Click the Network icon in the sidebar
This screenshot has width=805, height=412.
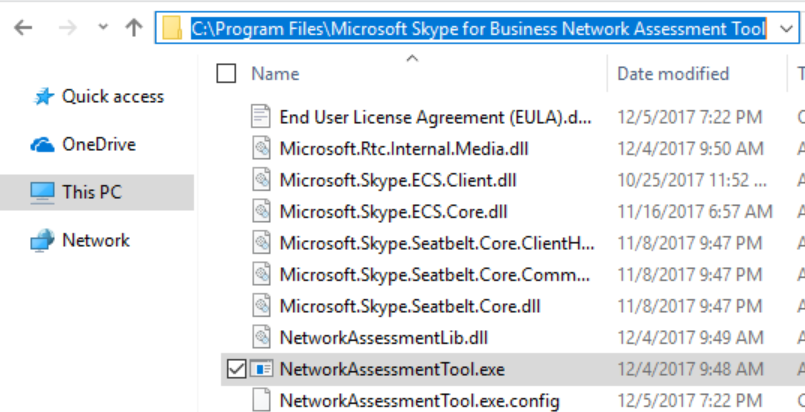pyautogui.click(x=42, y=240)
